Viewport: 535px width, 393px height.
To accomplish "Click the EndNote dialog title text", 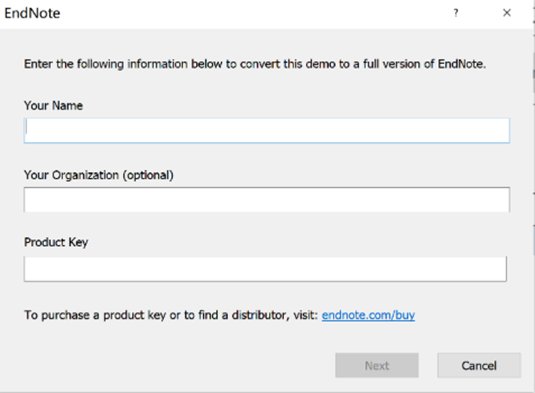I will point(32,13).
